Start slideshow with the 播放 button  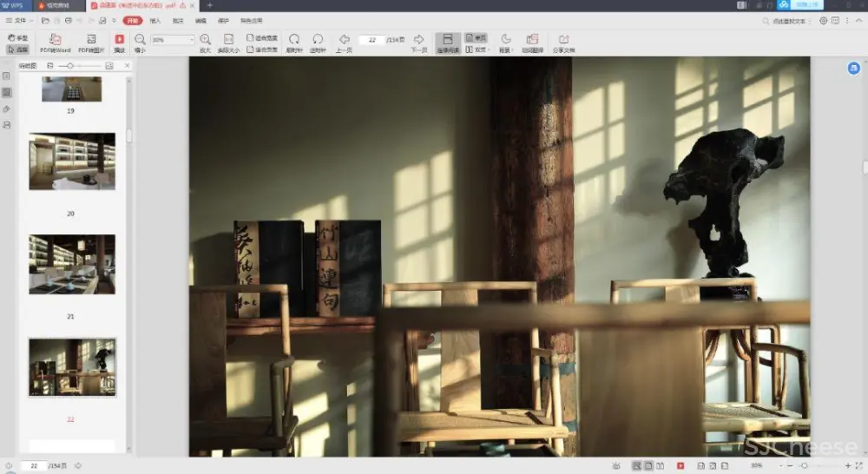[119, 40]
